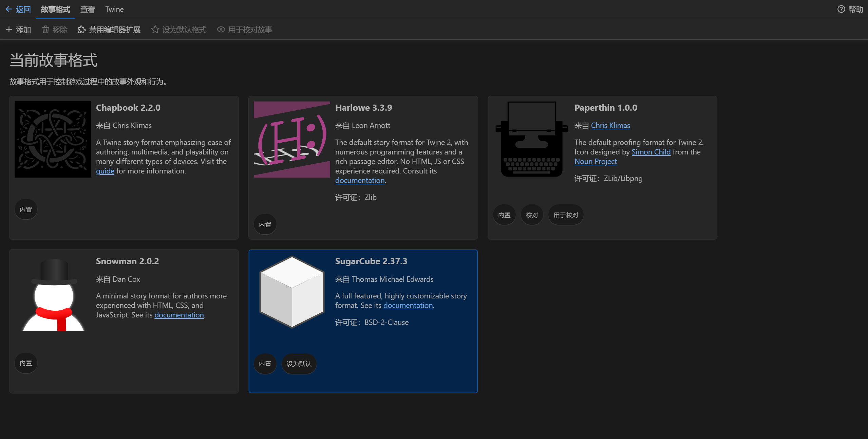Click the Chris Klimas link on Paperthin
This screenshot has height=439, width=868.
[610, 125]
